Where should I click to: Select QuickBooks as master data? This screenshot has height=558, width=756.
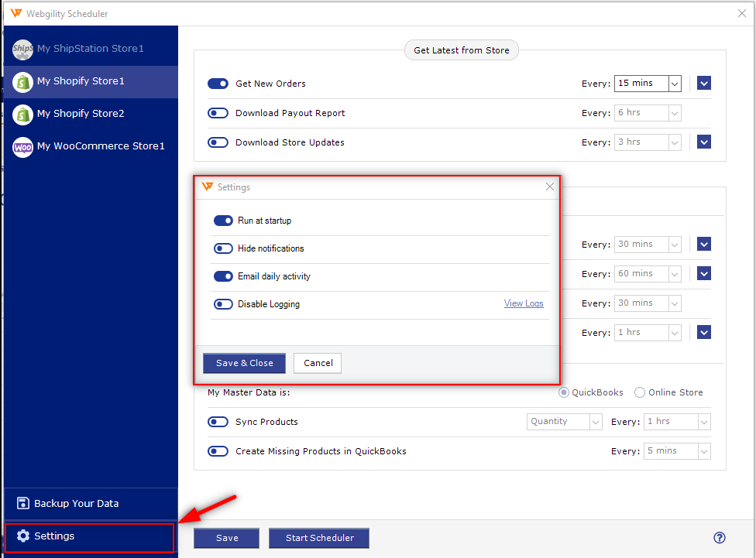click(563, 392)
